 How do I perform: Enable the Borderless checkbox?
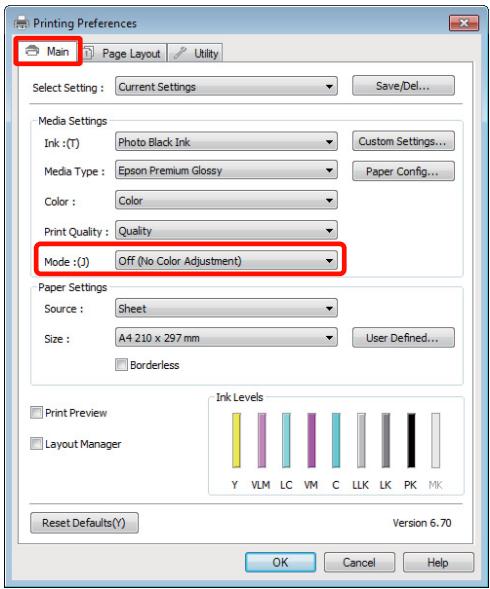pos(121,364)
